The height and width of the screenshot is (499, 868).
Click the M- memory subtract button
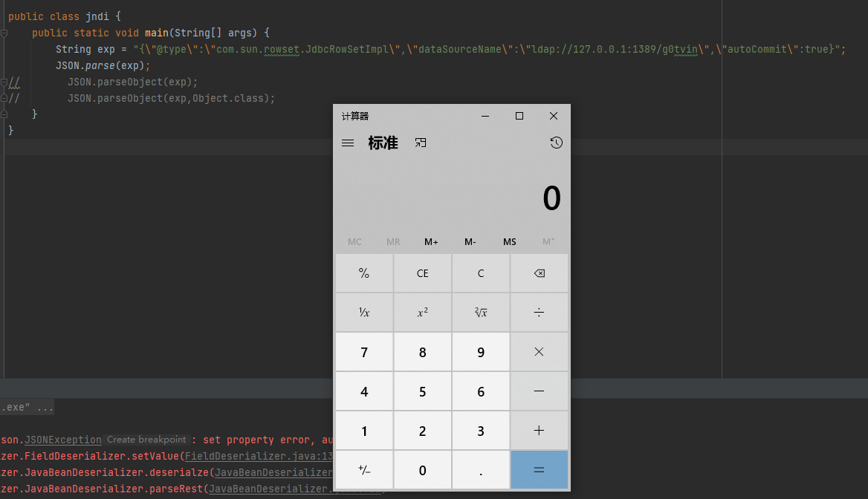coord(470,242)
